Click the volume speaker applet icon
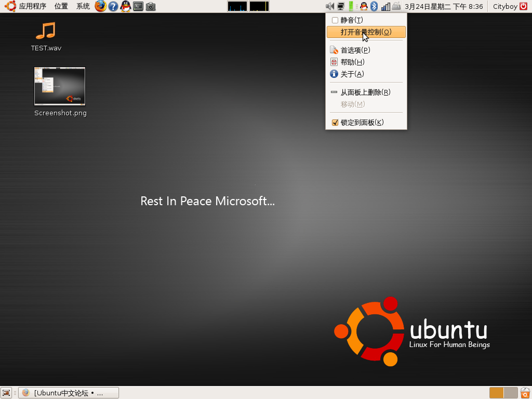This screenshot has width=532, height=399. coord(330,6)
